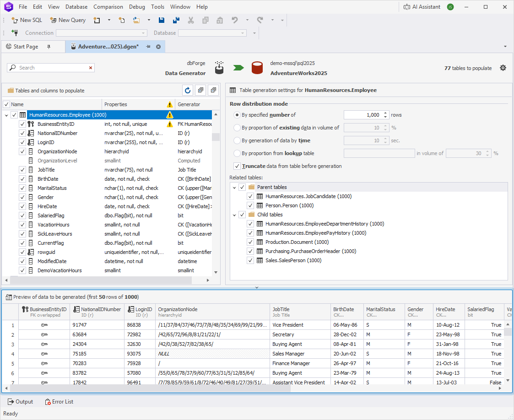This screenshot has height=420, width=514.
Task: Open the Output panel
Action: pos(20,402)
